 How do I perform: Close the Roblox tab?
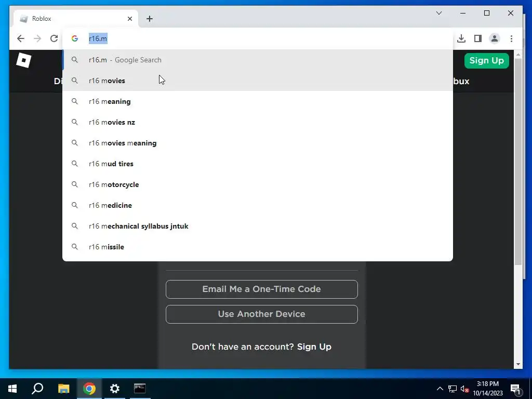(x=129, y=19)
